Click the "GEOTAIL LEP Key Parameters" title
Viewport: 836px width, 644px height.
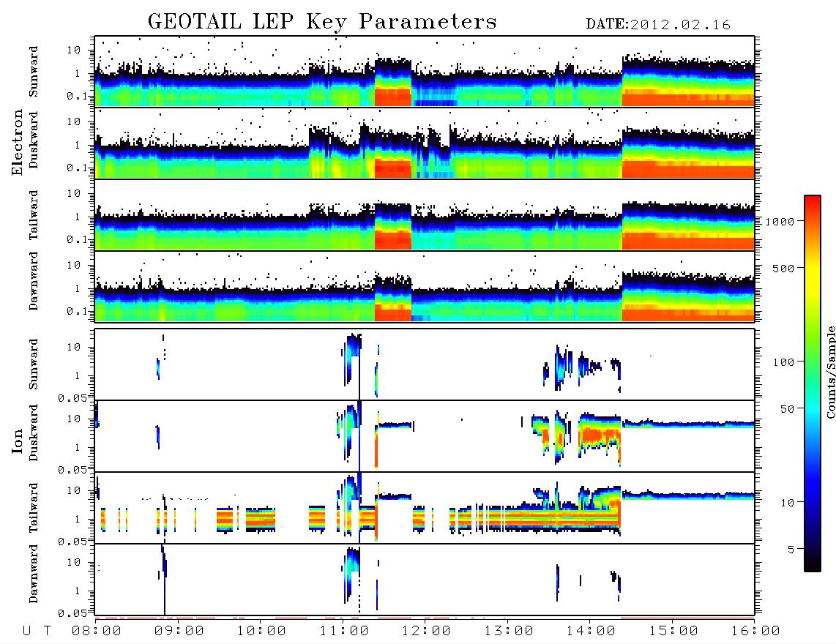[322, 21]
